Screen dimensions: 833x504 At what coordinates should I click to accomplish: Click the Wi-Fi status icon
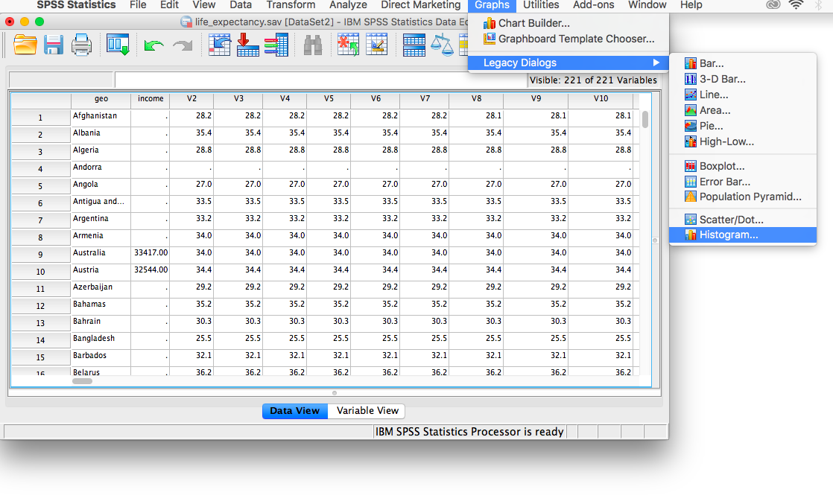click(795, 5)
